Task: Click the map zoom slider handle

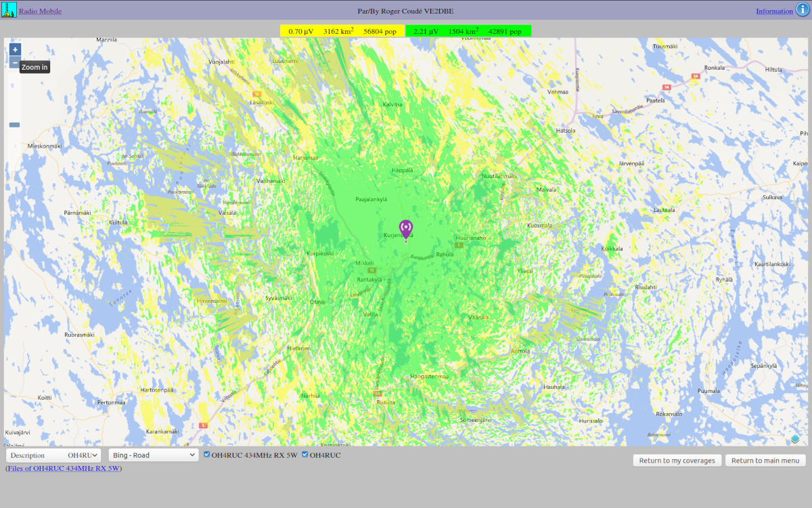Action: pos(14,125)
